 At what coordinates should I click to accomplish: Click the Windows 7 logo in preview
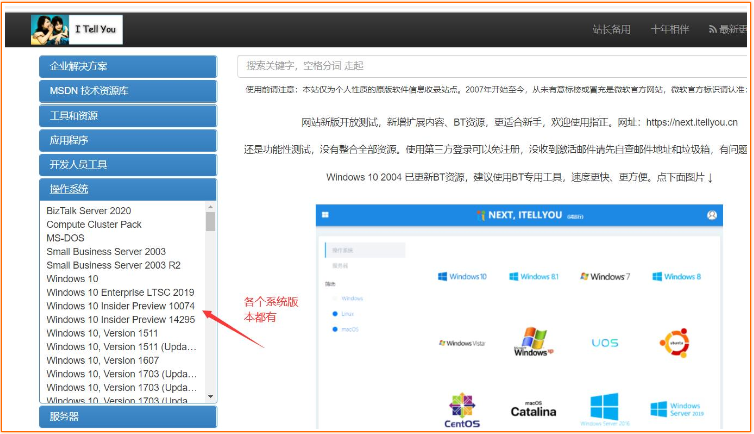(604, 276)
